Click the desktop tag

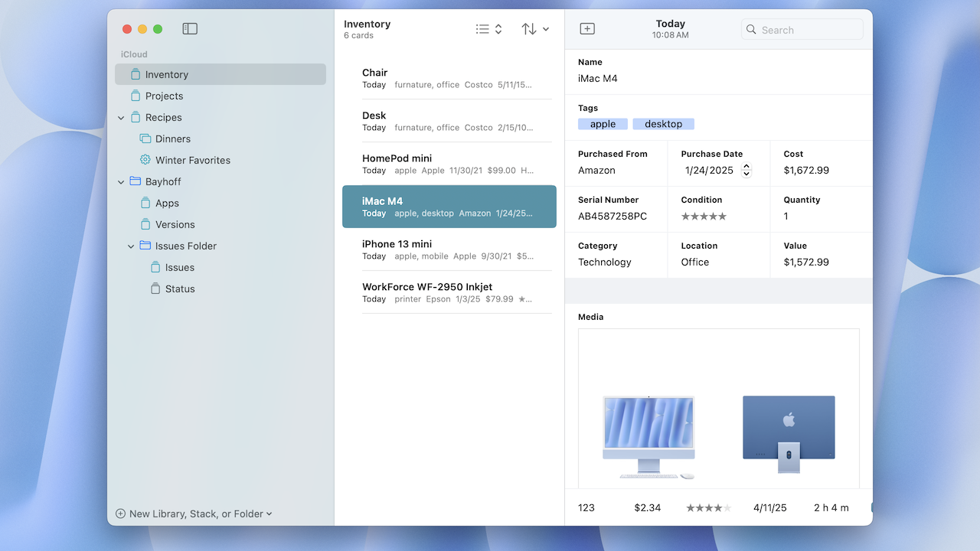point(663,124)
